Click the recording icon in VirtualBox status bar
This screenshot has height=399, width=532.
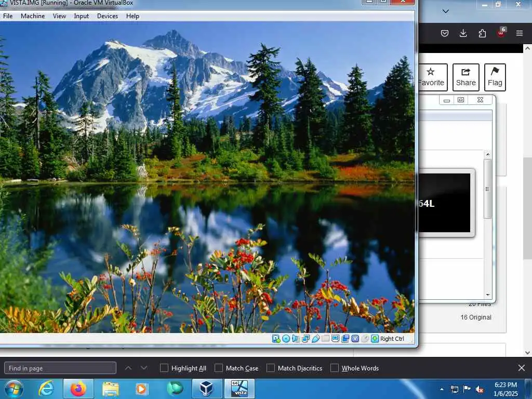[x=345, y=339]
